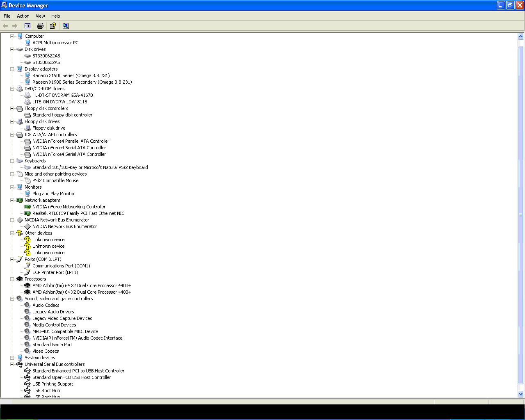Collapse the Display adapters tree node
525x420 pixels.
tap(12, 69)
